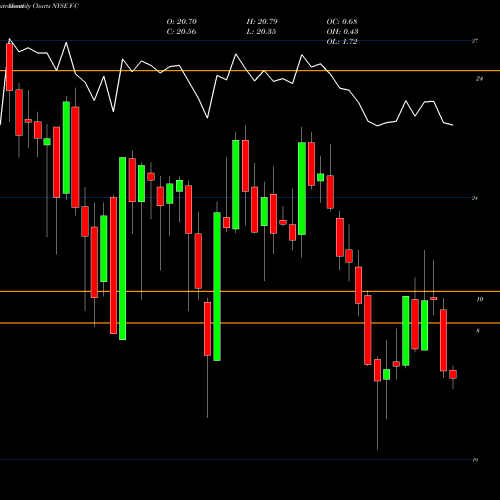
Task: Select the "10" price level label
Action: coord(479,299)
